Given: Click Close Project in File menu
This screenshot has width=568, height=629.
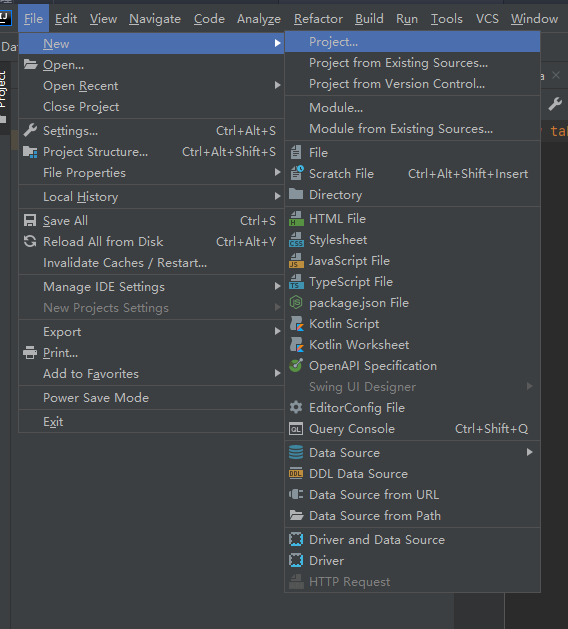Looking at the screenshot, I should pos(151,107).
